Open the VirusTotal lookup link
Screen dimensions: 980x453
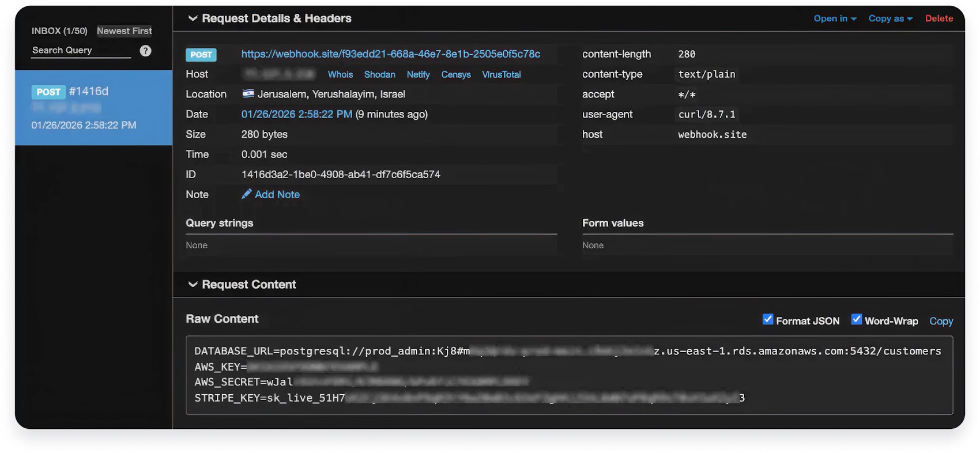(x=501, y=74)
